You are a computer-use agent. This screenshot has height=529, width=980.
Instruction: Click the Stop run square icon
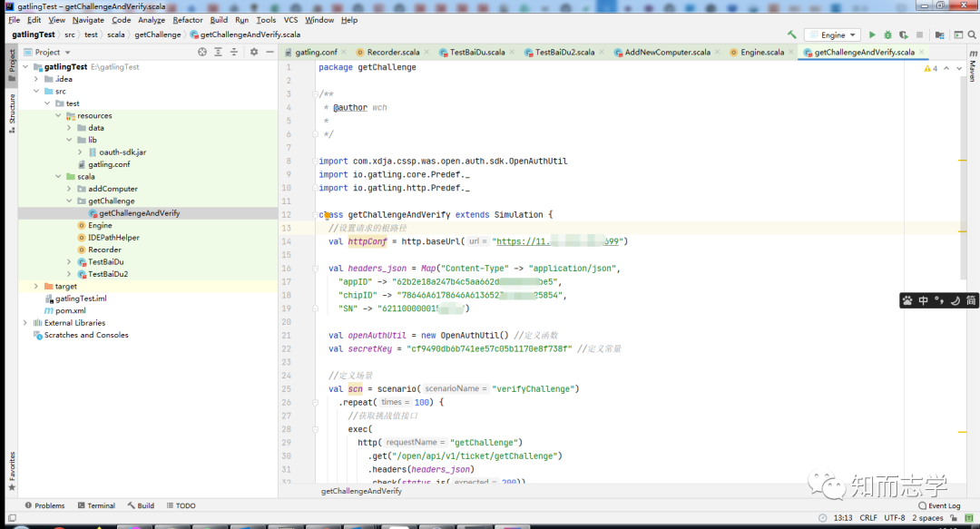click(919, 35)
